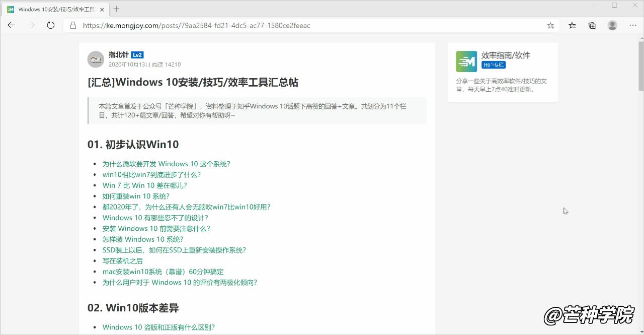Click the article title [汇总]Windows 10安装/技巧
The height and width of the screenshot is (335, 644).
[193, 82]
